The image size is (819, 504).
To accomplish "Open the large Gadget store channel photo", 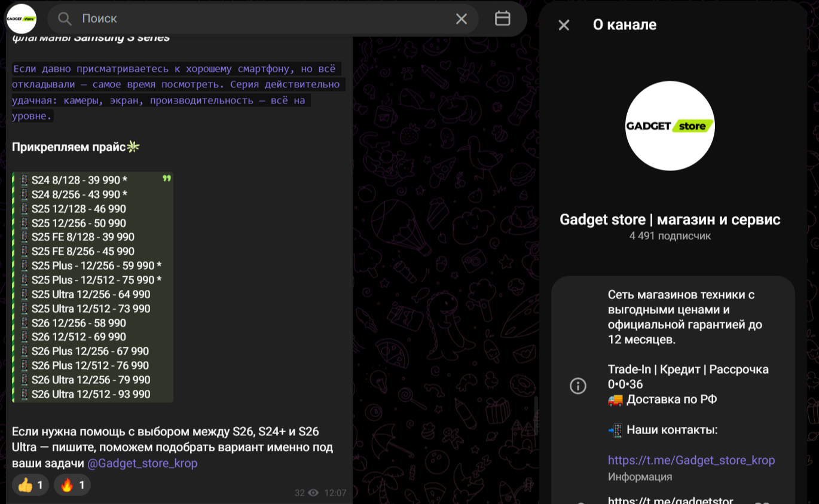I will tap(670, 126).
